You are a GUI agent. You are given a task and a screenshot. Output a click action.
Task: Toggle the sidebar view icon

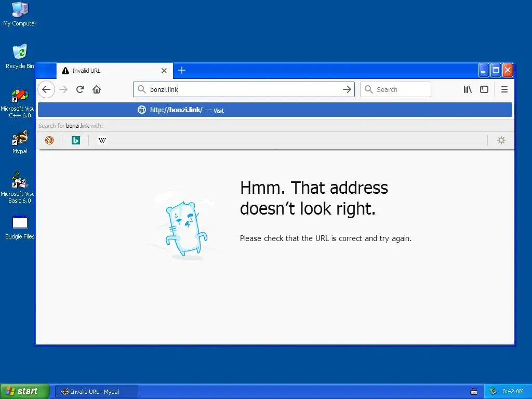coord(484,89)
